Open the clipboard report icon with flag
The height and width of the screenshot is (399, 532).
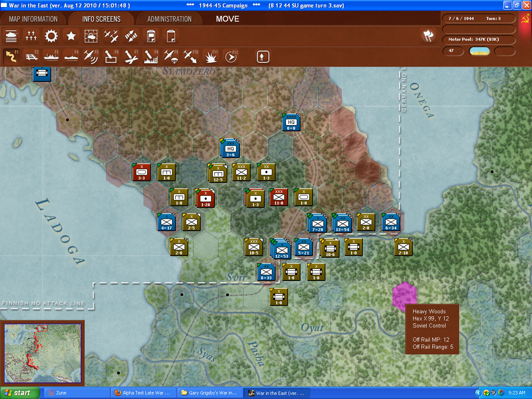tap(151, 36)
